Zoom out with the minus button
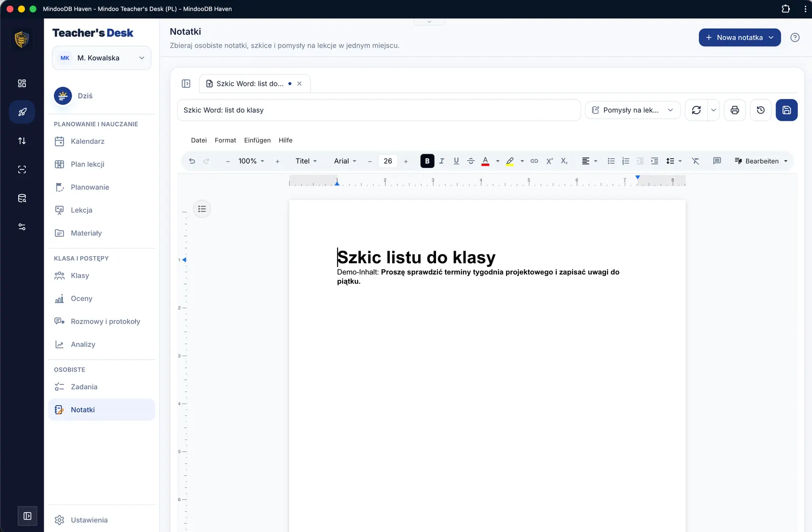812x532 pixels. 228,161
